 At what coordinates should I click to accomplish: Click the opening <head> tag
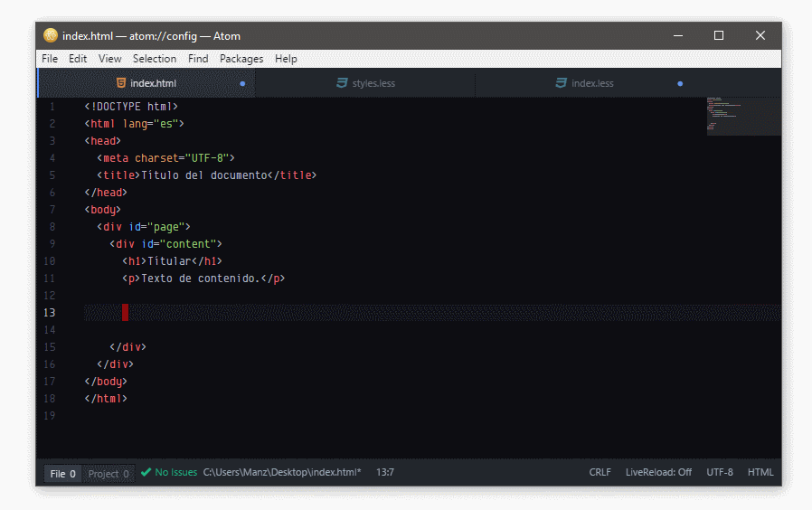point(102,141)
